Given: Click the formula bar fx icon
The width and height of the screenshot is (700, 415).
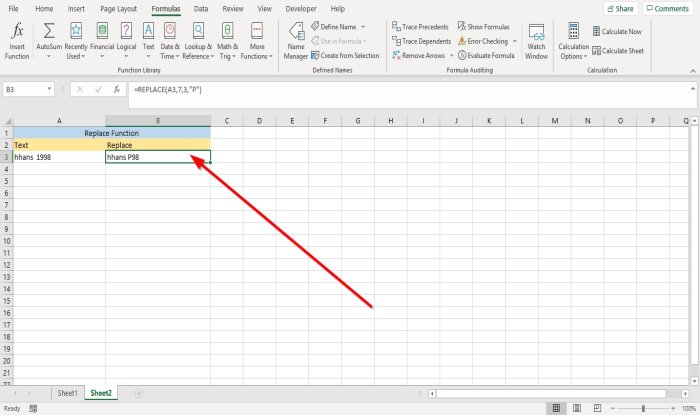Looking at the screenshot, I should point(117,90).
